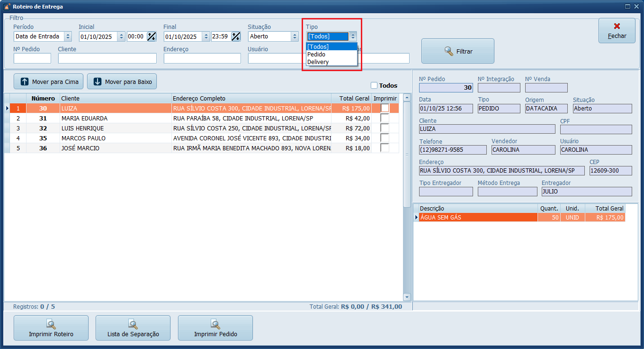Click the red X Fechar icon
This screenshot has width=644, height=349.
(x=617, y=27)
